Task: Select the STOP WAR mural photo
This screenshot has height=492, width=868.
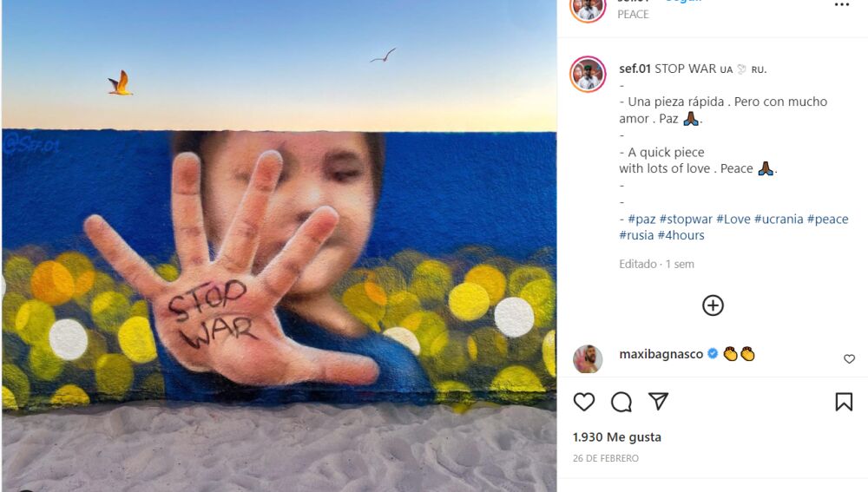Action: 279,246
